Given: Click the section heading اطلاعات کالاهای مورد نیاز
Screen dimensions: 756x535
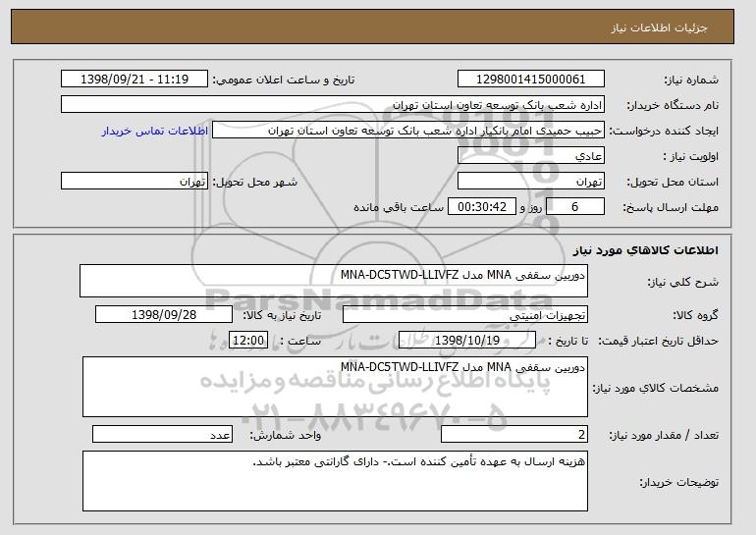Looking at the screenshot, I should 646,250.
